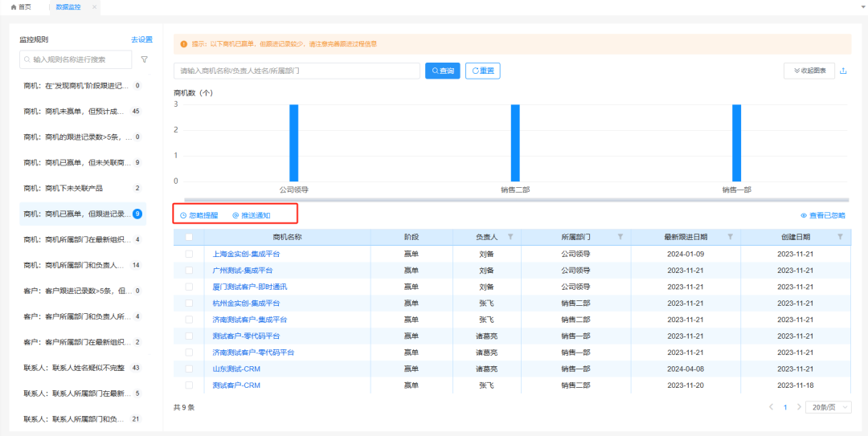Image resolution: width=868 pixels, height=436 pixels.
Task: Click the 查看已忽略 eye icon
Action: point(804,215)
